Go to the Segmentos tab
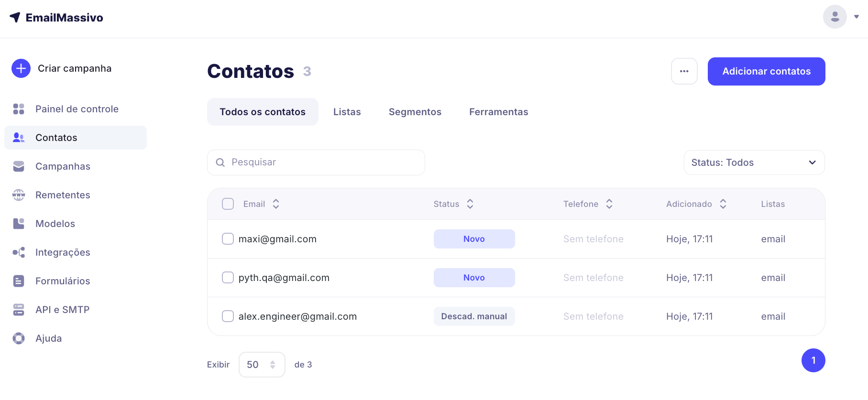 point(415,112)
